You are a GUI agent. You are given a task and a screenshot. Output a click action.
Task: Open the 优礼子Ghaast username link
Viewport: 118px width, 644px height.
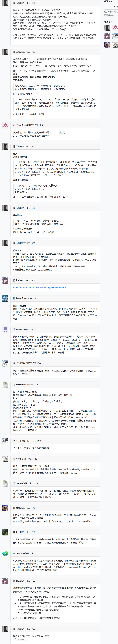pyautogui.click(x=22, y=125)
